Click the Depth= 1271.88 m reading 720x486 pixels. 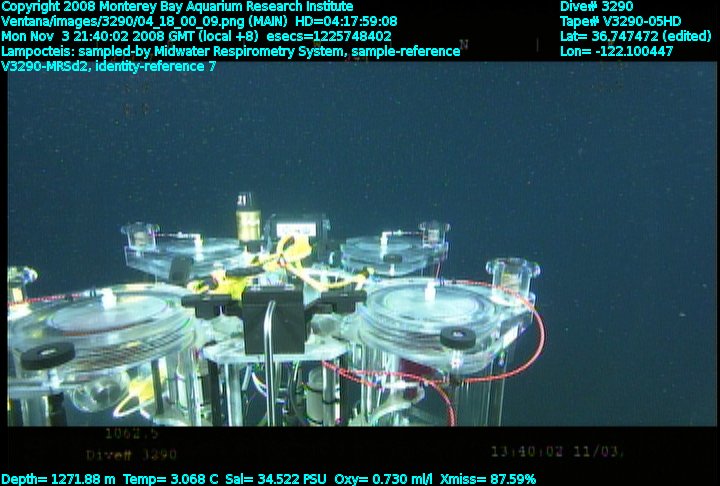pyautogui.click(x=59, y=479)
